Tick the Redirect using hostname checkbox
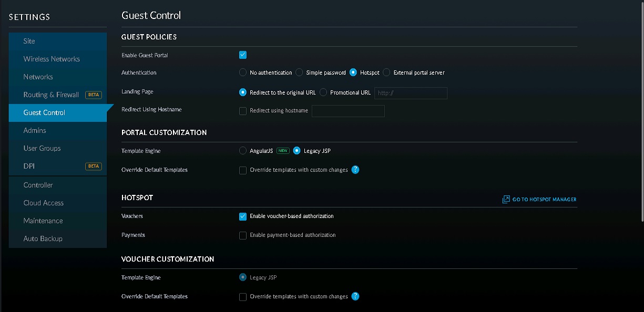Viewport: 644px width, 312px height. [x=243, y=111]
